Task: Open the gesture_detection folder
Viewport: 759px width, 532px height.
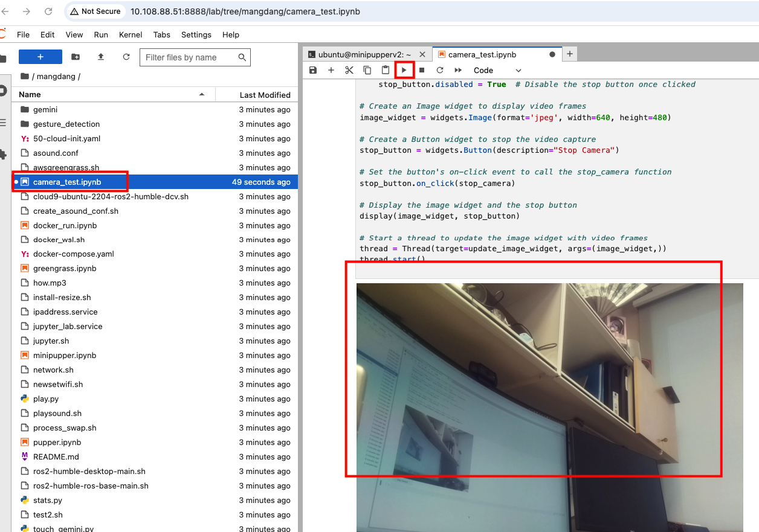Action: [x=66, y=124]
